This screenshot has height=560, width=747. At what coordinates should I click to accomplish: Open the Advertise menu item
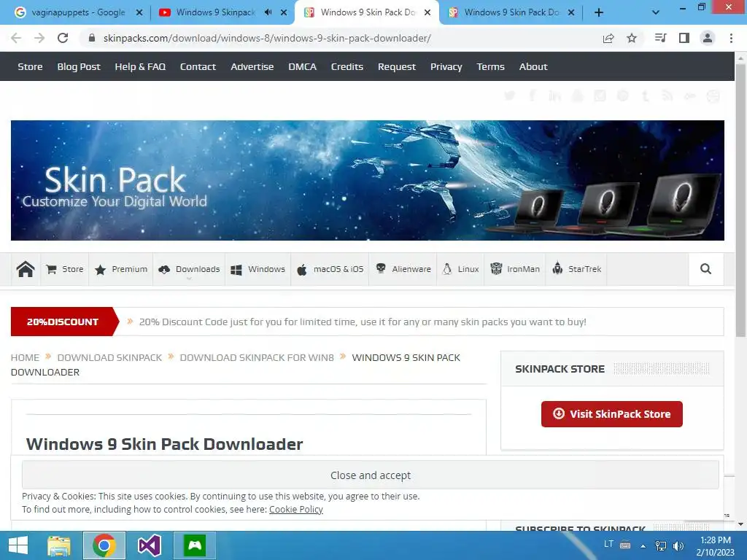252,66
